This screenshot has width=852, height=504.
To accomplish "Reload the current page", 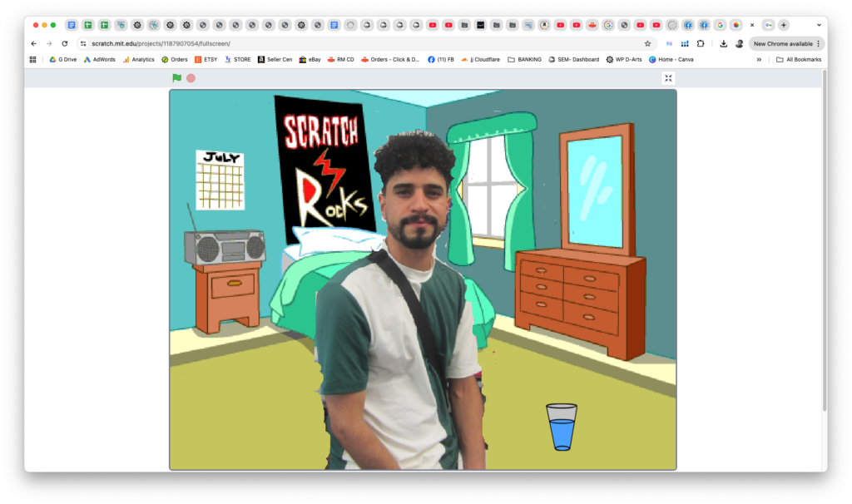I will tap(65, 43).
